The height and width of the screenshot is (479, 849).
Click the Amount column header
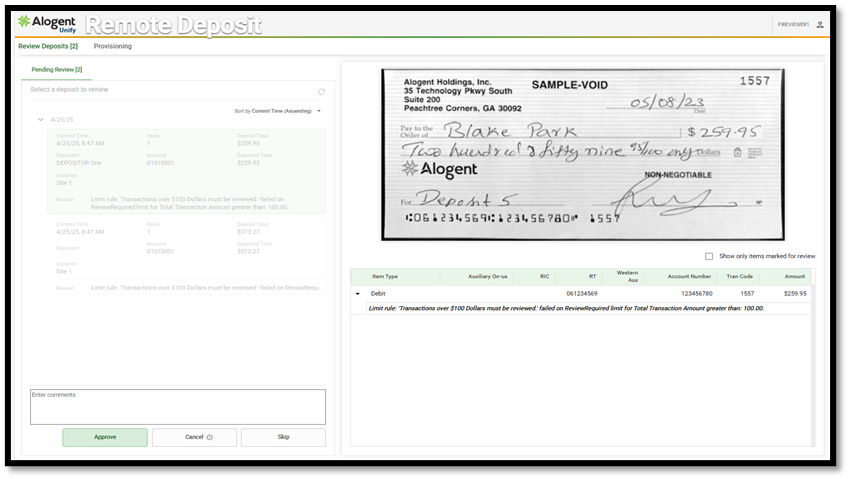pyautogui.click(x=794, y=276)
